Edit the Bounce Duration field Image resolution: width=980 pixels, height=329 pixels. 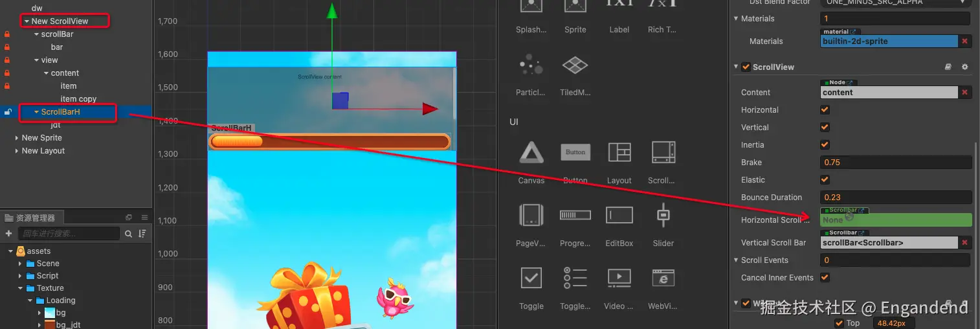tap(895, 198)
